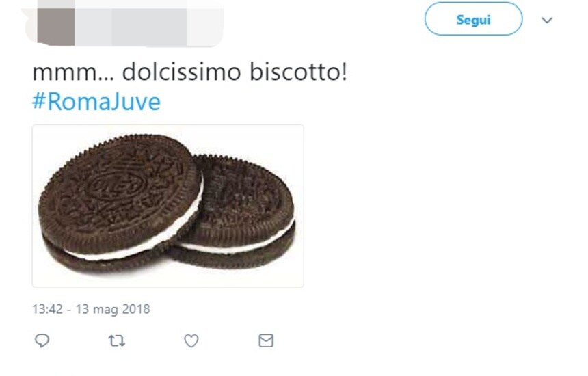Like the tweet with the heart icon

pyautogui.click(x=191, y=340)
